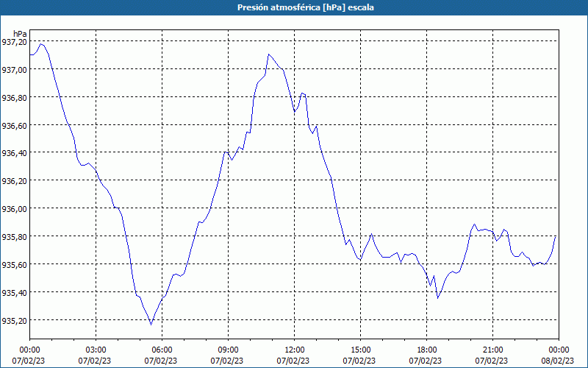Pick the '936,20' y-axis label

14,180
